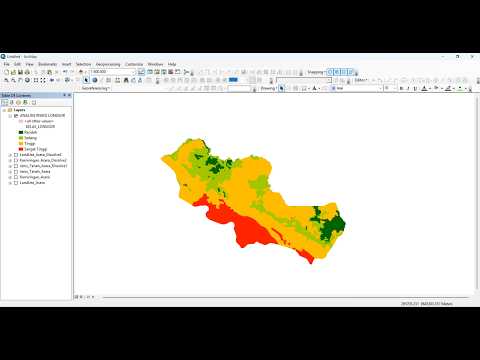
Task: Open the Windows menu
Action: click(155, 64)
